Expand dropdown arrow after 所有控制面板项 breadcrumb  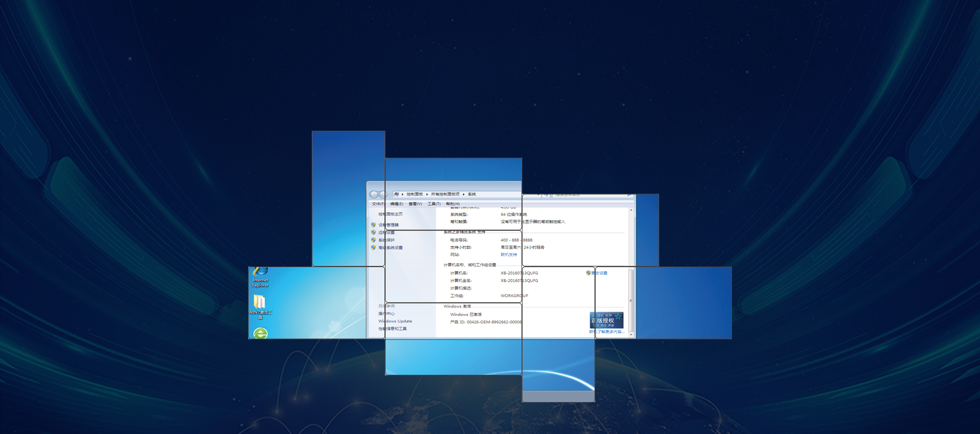pos(463,194)
